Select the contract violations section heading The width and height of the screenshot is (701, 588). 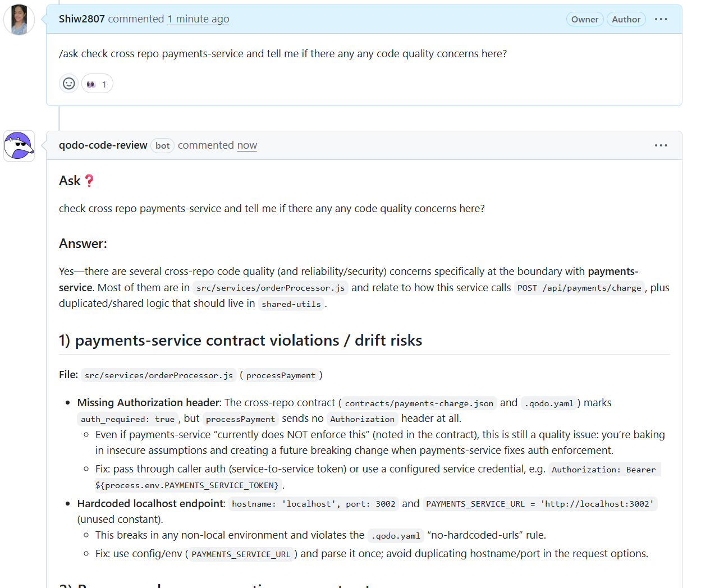pos(240,340)
